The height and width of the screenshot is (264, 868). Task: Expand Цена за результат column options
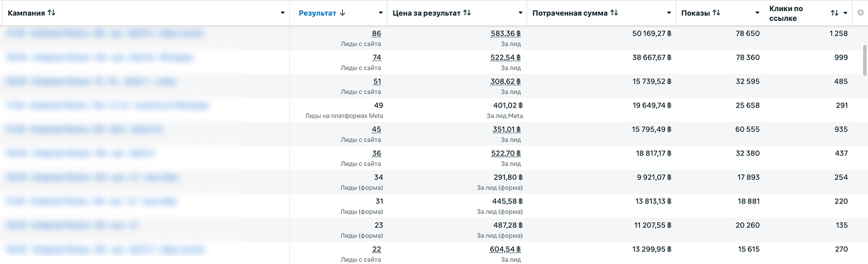[520, 13]
